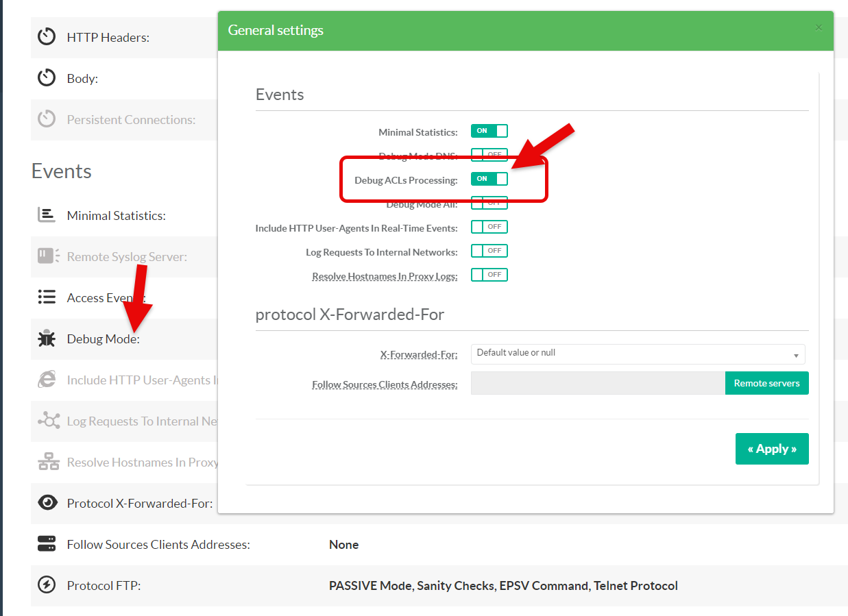The height and width of the screenshot is (616, 848).
Task: Click the HTTP Headers clock icon
Action: click(47, 37)
